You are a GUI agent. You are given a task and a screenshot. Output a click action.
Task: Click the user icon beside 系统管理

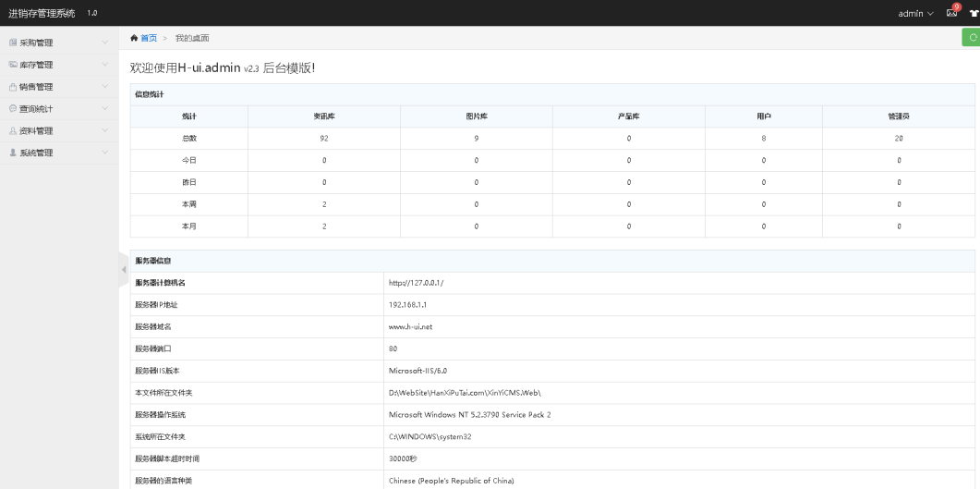[x=13, y=153]
